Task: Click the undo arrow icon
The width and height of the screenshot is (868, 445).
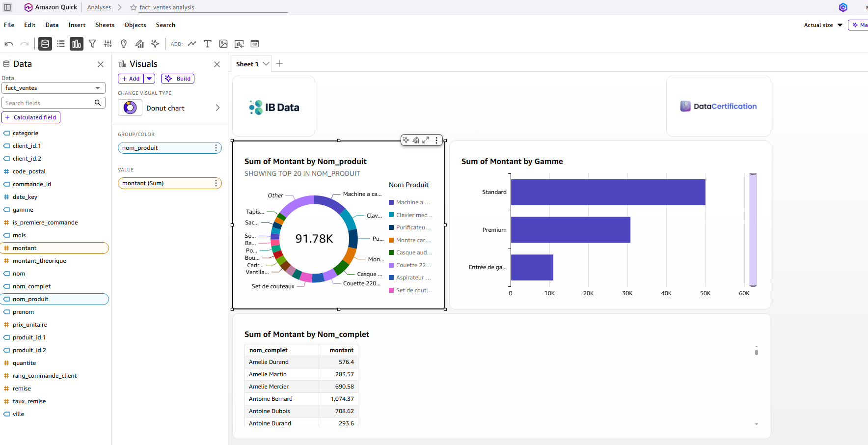Action: point(9,44)
